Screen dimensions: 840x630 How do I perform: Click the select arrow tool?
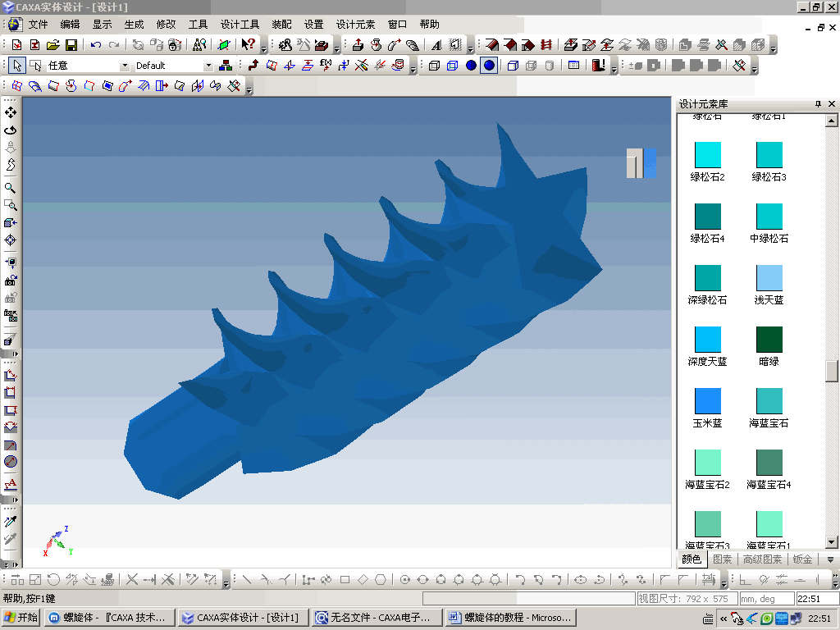pos(17,66)
